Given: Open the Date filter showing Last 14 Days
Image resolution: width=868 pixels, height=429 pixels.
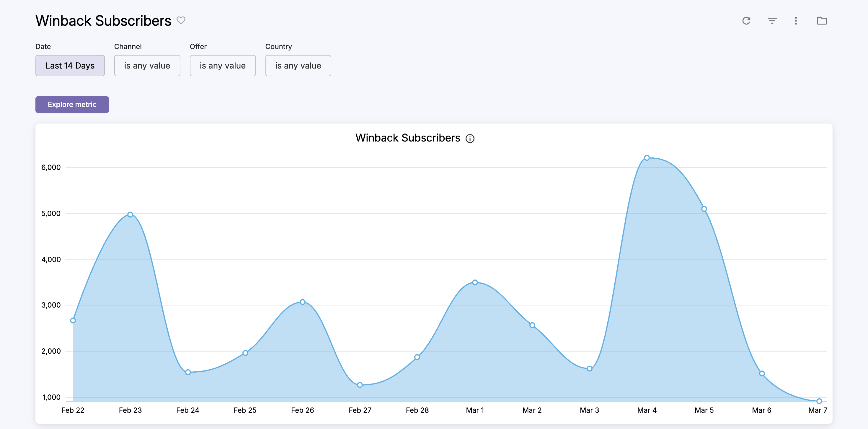Looking at the screenshot, I should click(70, 65).
